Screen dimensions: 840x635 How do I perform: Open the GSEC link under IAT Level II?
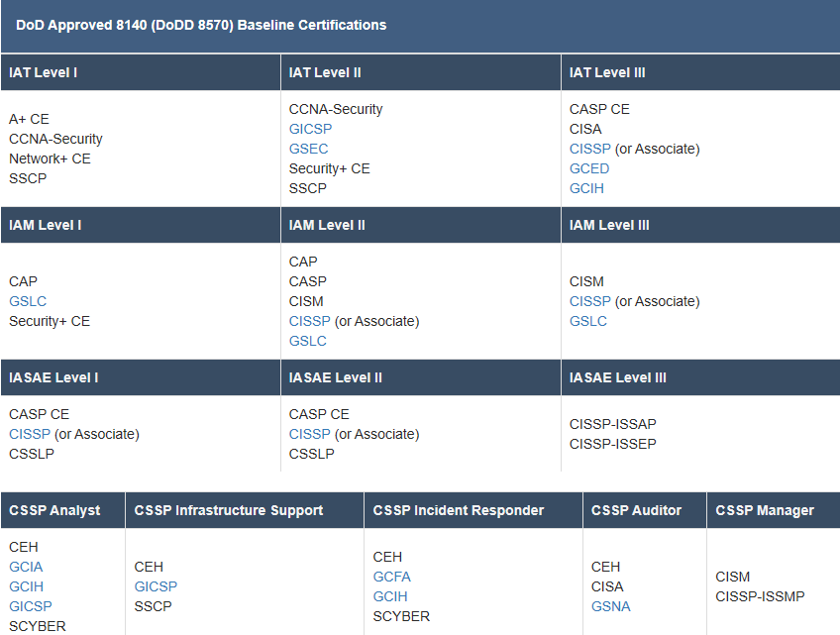[x=309, y=149]
